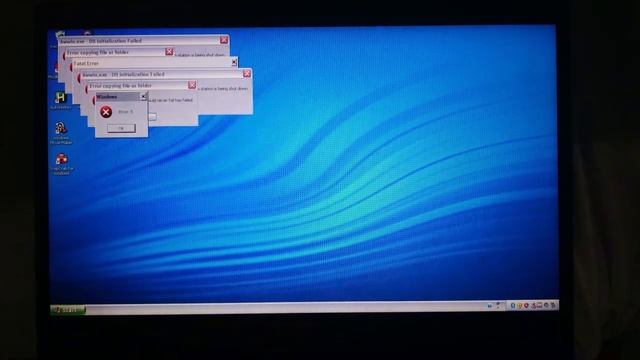Click OK in the Windows error dialog
The height and width of the screenshot is (360, 640).
[x=121, y=128]
